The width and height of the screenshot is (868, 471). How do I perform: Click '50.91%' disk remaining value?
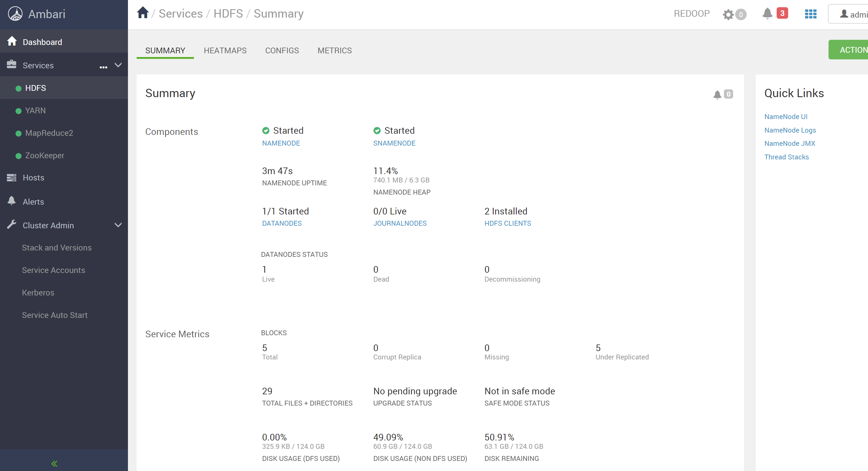[499, 437]
